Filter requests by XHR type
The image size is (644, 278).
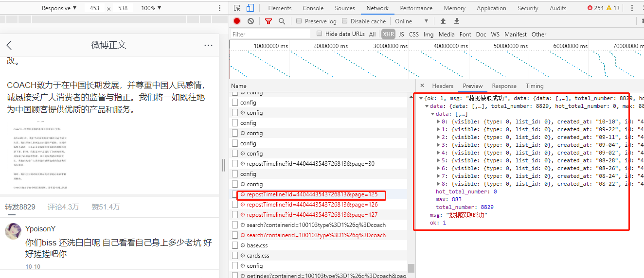[388, 34]
